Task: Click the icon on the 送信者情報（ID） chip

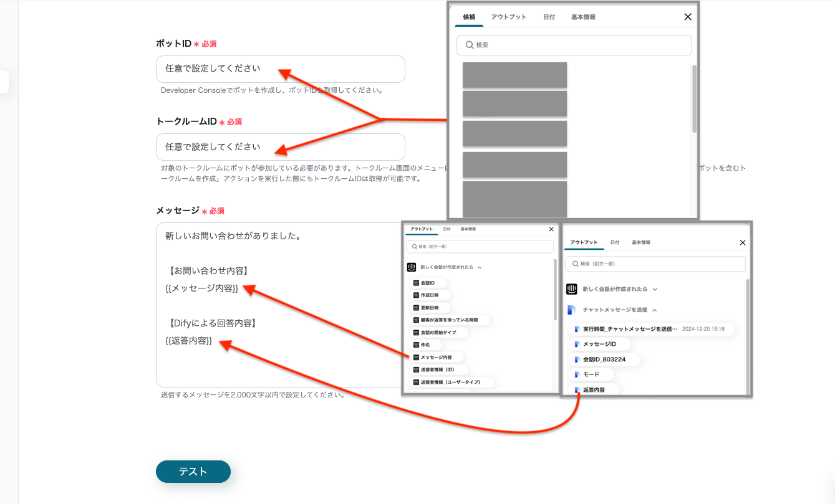Action: [x=416, y=369]
